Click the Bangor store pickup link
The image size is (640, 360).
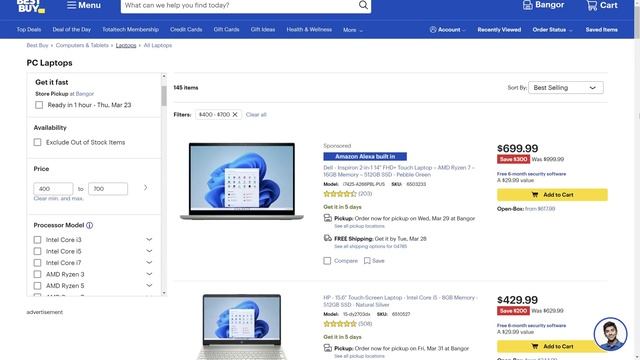[85, 94]
